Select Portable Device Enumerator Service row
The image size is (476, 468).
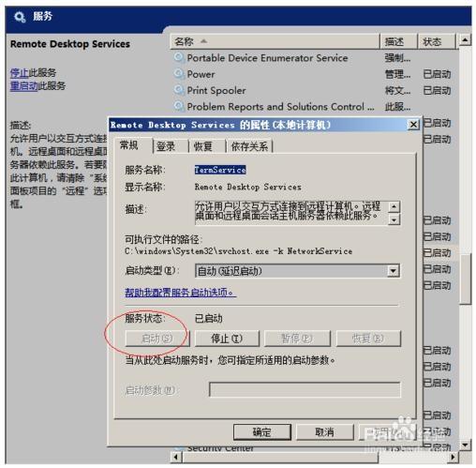click(314, 58)
